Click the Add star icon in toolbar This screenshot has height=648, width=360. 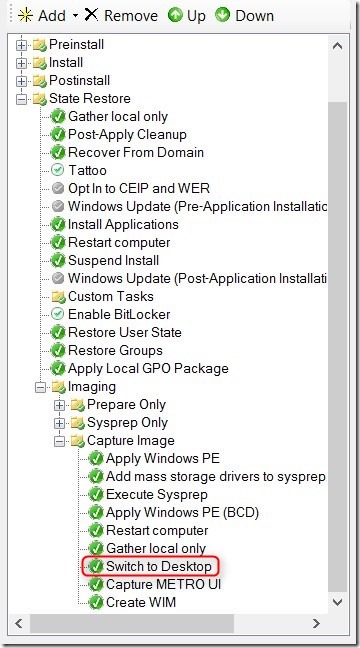pos(26,16)
